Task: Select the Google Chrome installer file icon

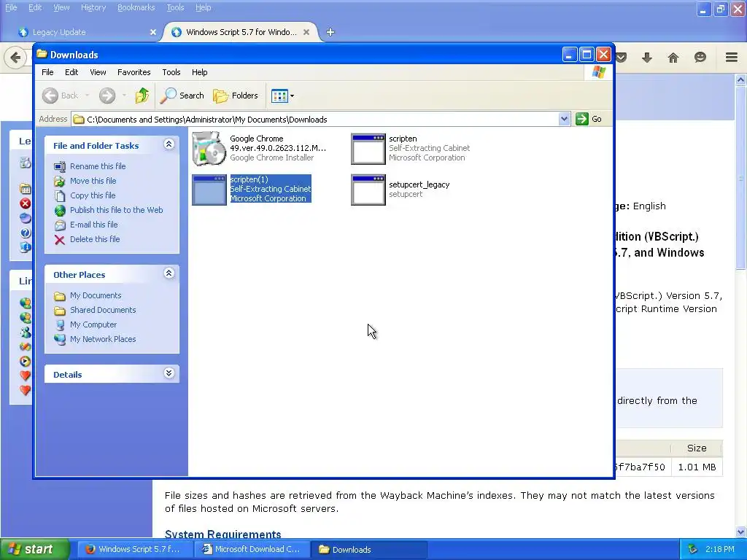Action: pyautogui.click(x=209, y=148)
